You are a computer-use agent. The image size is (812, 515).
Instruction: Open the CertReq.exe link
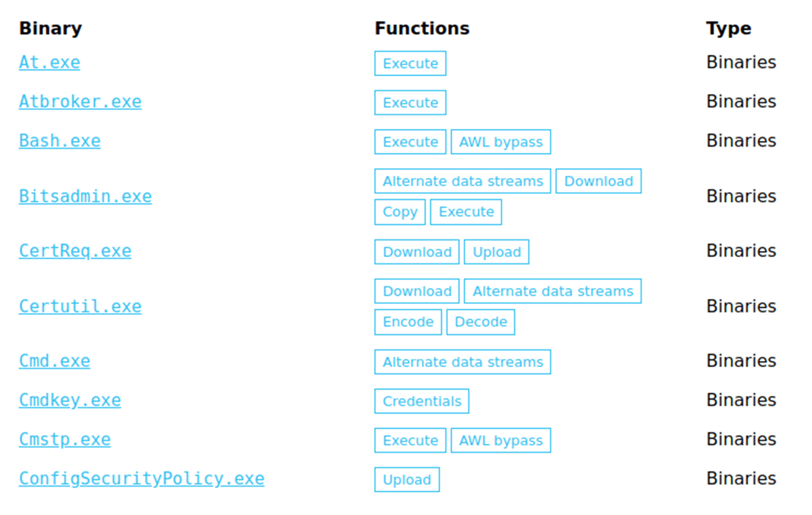[75, 251]
